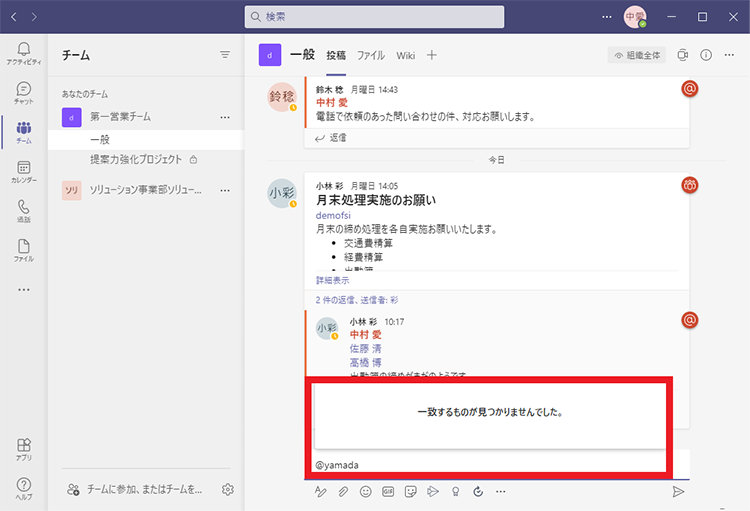Expand the 2 件の返信 thread
The height and width of the screenshot is (511, 750).
pos(357,300)
